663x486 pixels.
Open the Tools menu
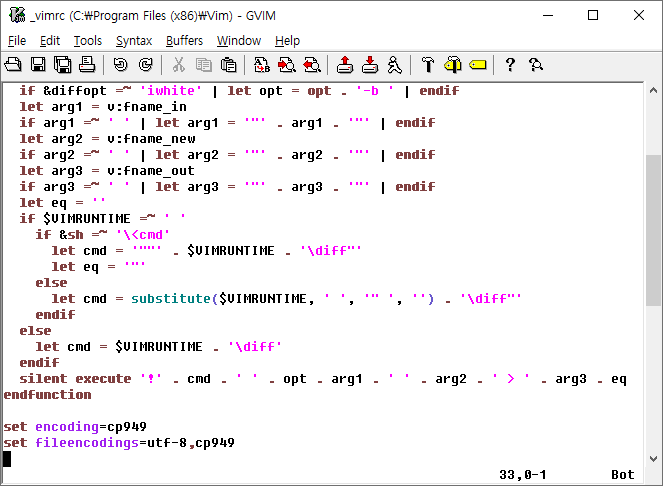(88, 41)
